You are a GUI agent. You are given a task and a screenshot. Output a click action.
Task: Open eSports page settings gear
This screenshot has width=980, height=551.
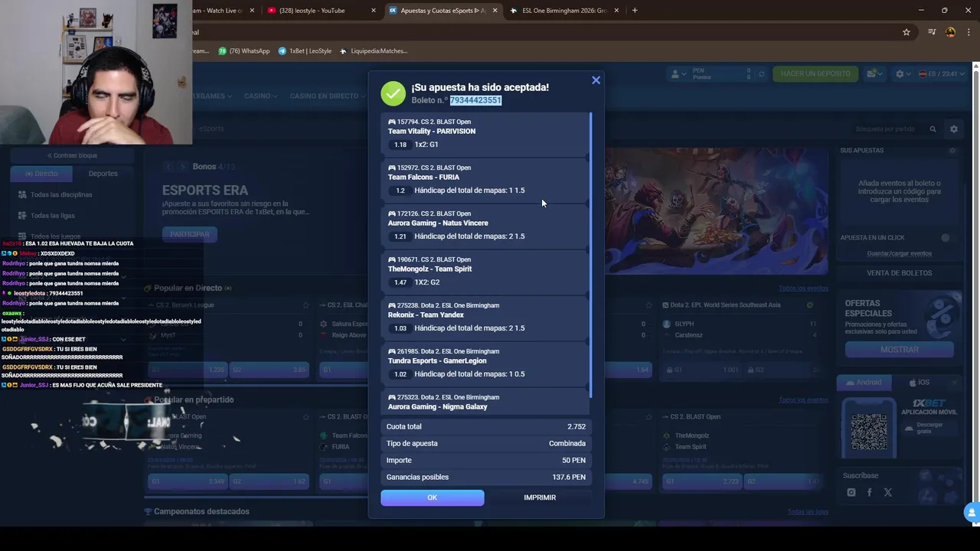[954, 129]
